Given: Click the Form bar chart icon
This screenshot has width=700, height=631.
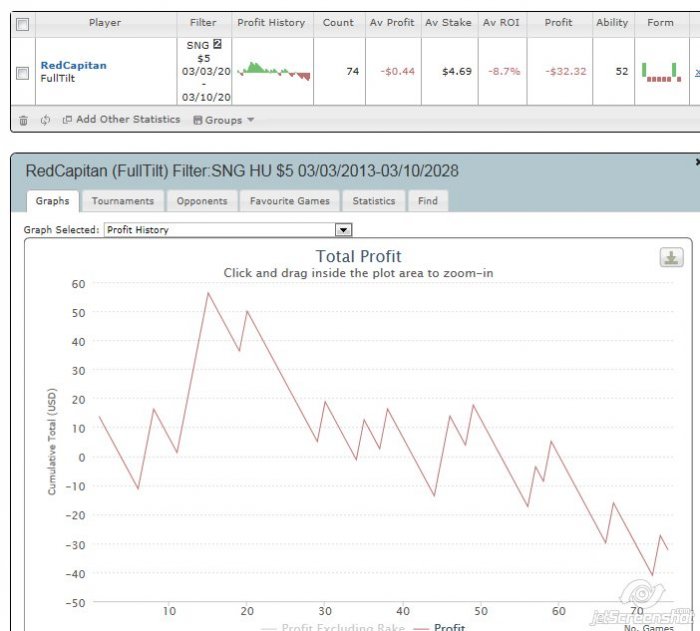Looking at the screenshot, I should point(660,71).
